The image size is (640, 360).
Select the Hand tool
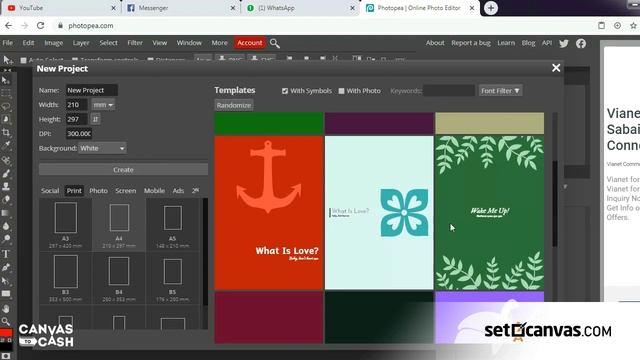coord(6,308)
